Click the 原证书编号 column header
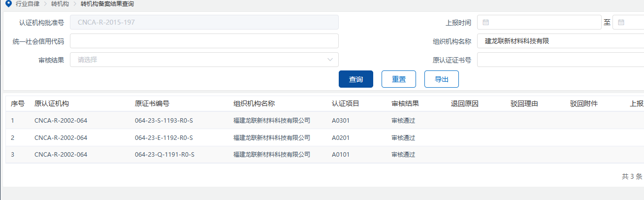Image resolution: width=644 pixels, height=200 pixels. 152,103
